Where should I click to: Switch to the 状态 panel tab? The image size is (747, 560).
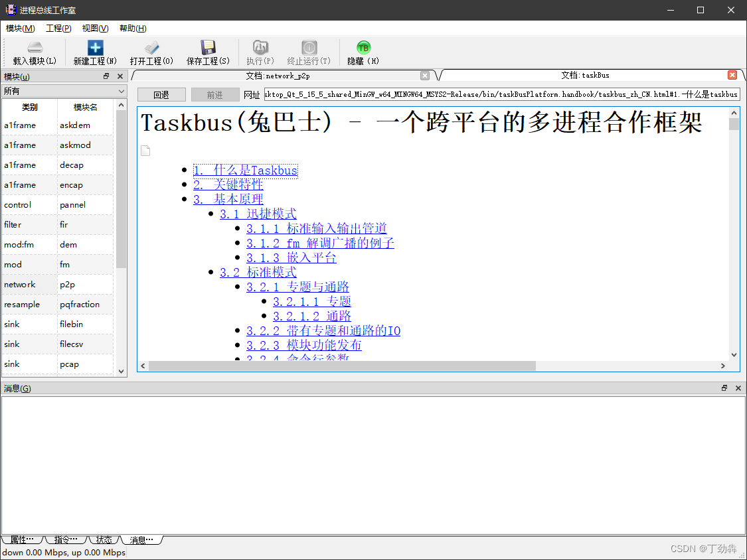[104, 539]
